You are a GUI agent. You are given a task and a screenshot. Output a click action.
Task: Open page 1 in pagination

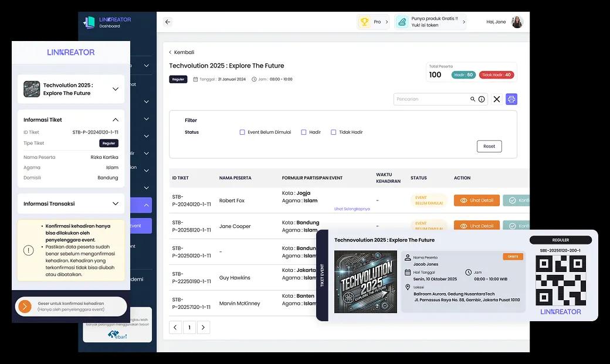189,328
